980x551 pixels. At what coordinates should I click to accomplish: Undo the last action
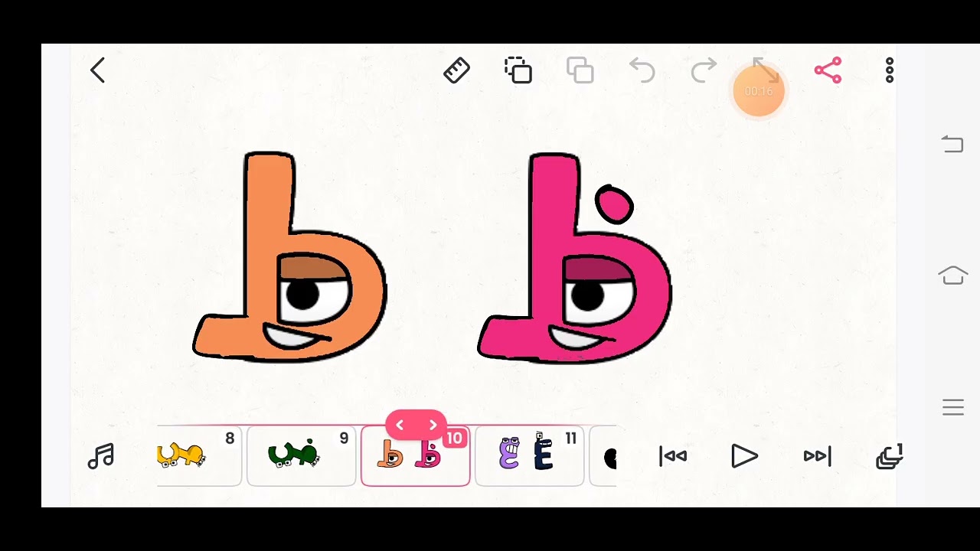tap(642, 70)
